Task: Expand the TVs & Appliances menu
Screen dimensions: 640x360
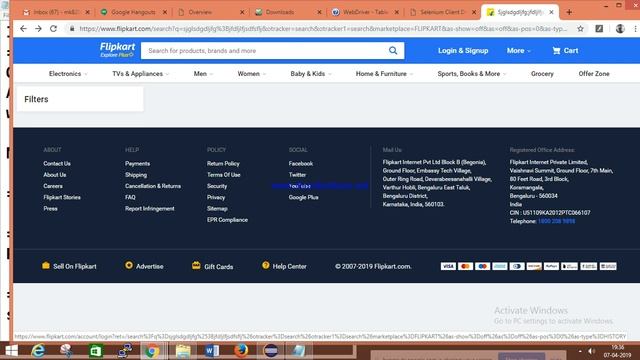Action: tap(140, 74)
